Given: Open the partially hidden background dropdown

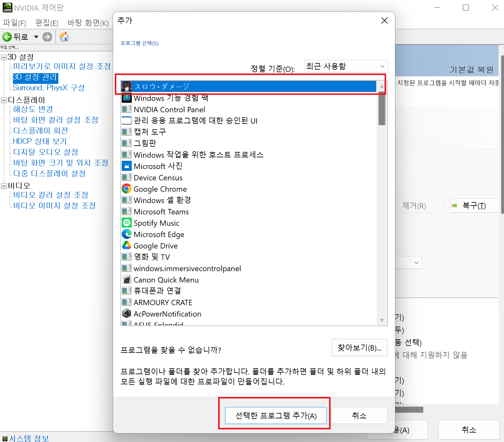Looking at the screenshot, I should coord(416,263).
